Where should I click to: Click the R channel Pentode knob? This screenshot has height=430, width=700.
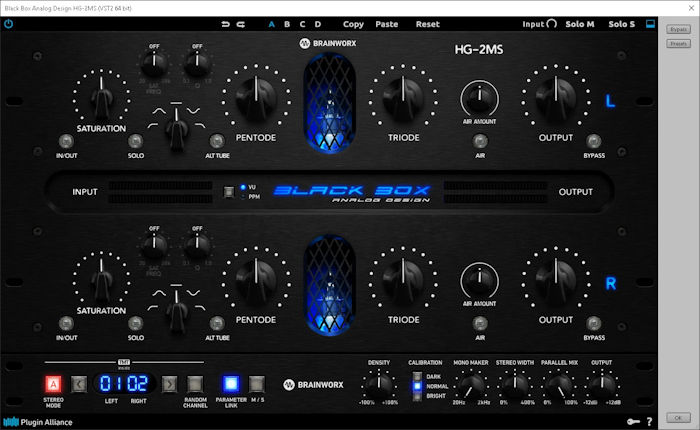coord(256,280)
